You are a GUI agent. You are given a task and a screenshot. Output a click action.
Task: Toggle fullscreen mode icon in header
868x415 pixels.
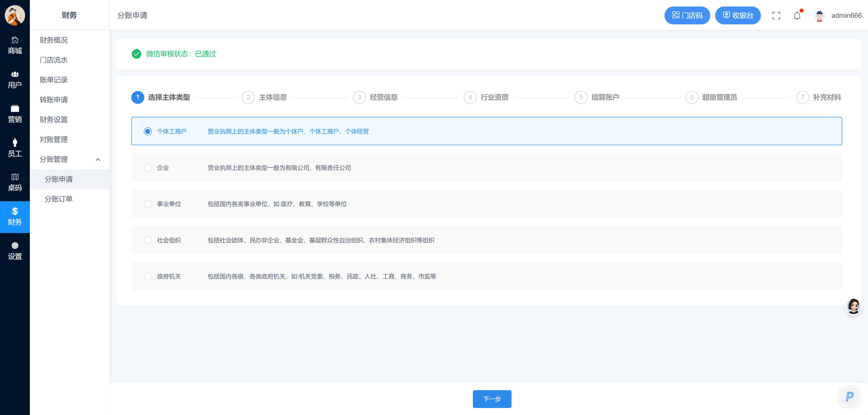click(x=776, y=16)
